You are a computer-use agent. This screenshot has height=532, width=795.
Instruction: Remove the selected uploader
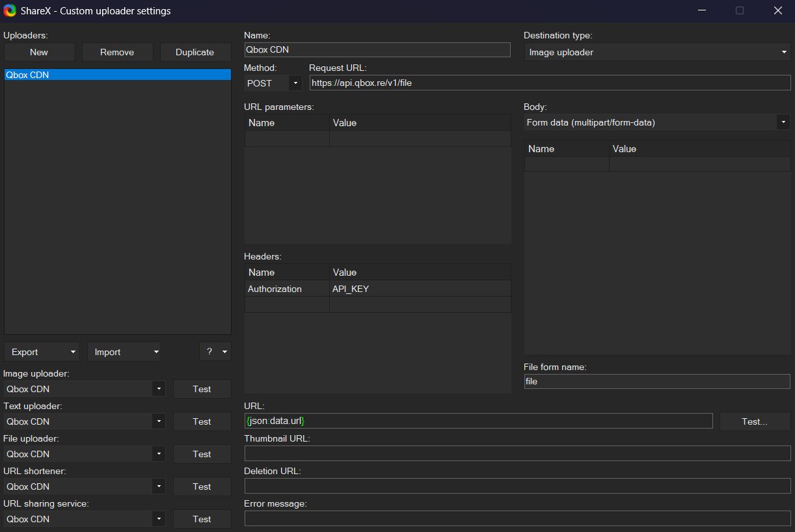pos(117,52)
